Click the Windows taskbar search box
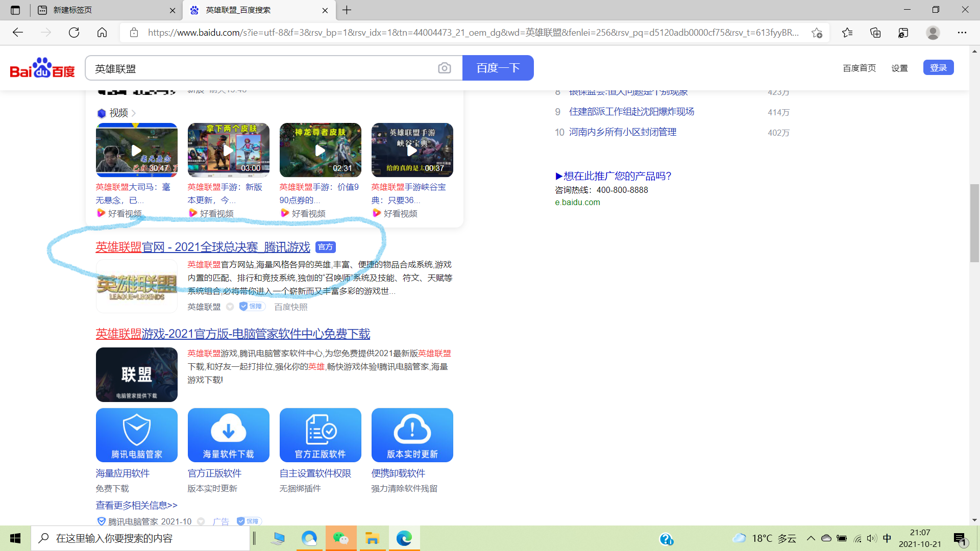The image size is (980, 551). click(x=140, y=538)
